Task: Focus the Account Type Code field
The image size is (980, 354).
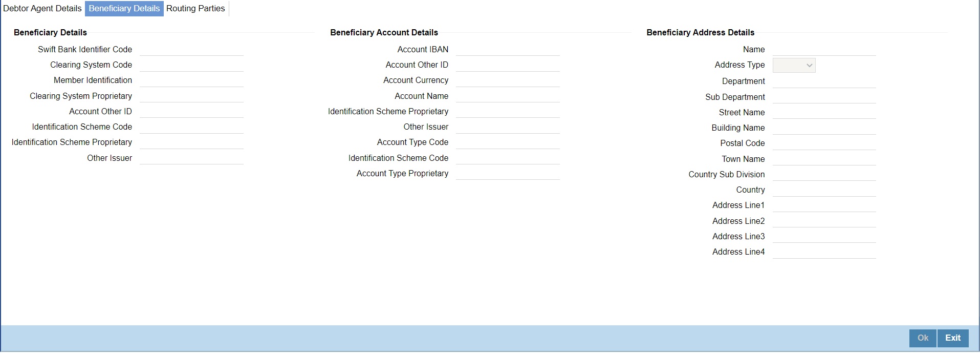Action: point(508,142)
